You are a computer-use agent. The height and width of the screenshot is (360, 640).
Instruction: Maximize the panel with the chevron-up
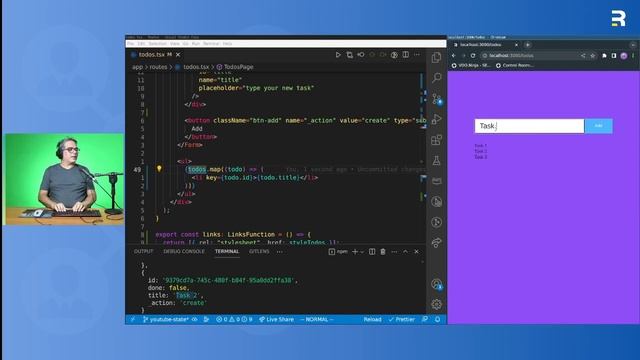coord(405,252)
